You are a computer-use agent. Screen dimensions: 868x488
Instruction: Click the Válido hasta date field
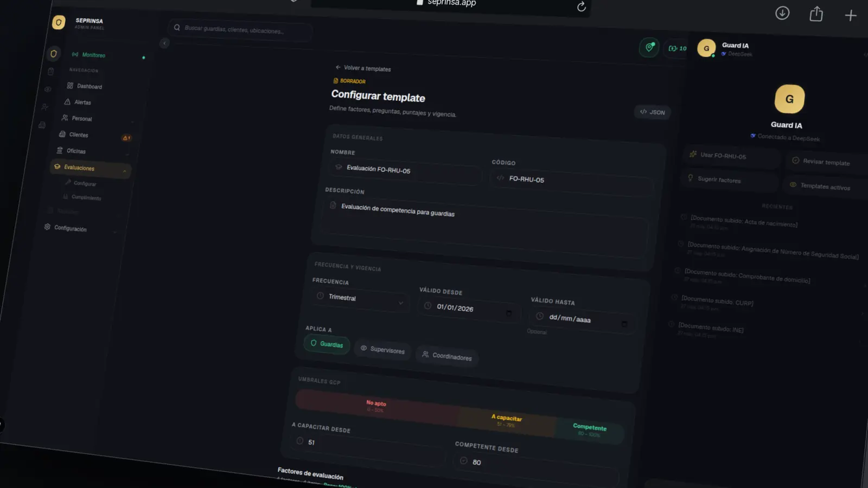582,320
